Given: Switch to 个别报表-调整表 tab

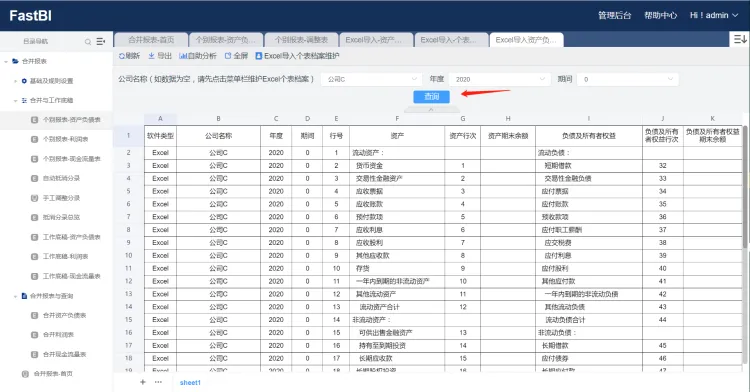Looking at the screenshot, I should [301, 40].
